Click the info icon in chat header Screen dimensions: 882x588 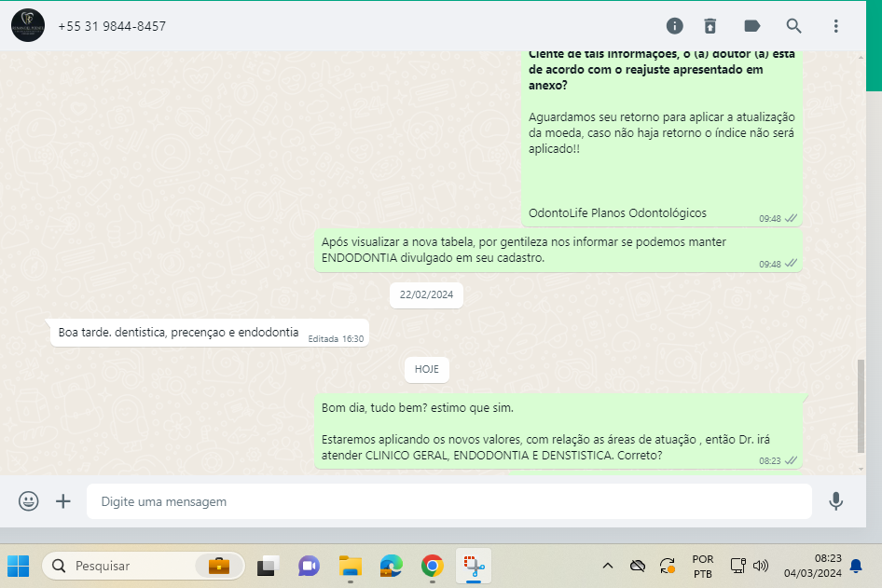(x=674, y=26)
